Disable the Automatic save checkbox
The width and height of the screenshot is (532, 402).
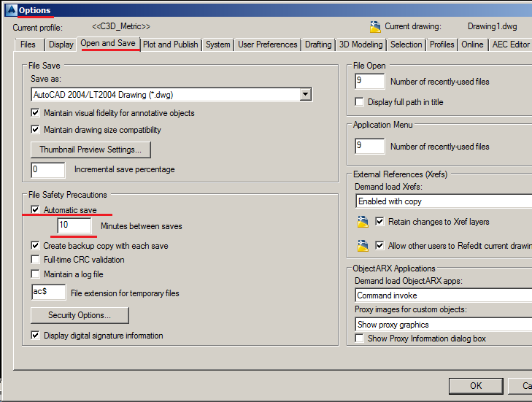pyautogui.click(x=35, y=209)
